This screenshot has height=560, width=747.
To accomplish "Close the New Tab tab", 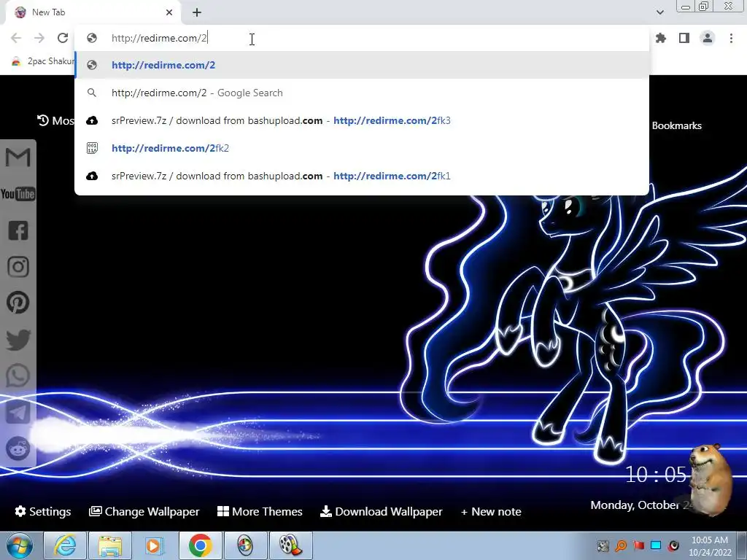I will click(x=169, y=12).
